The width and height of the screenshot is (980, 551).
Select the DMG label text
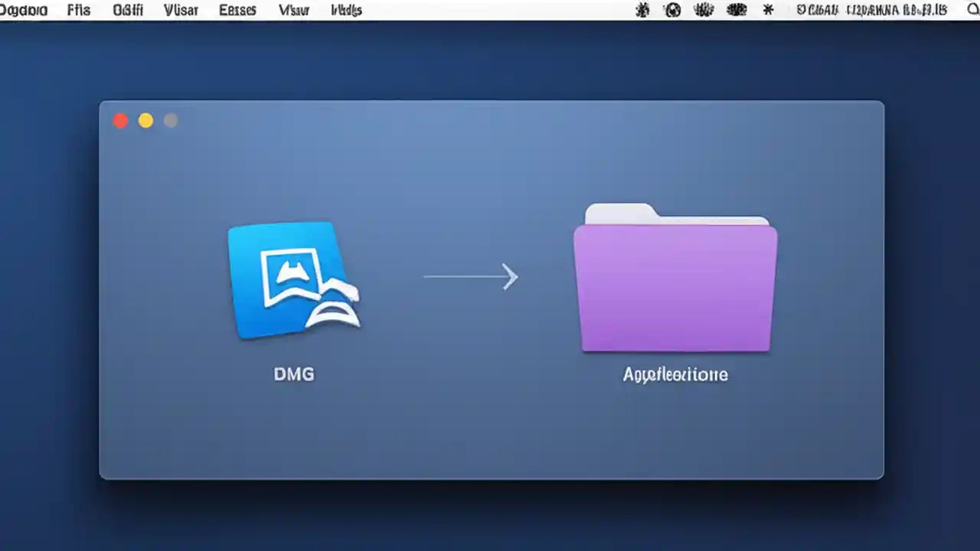point(294,374)
